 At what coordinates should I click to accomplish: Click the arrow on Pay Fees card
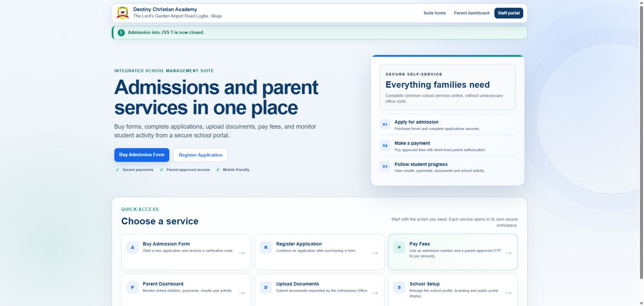[x=508, y=253]
